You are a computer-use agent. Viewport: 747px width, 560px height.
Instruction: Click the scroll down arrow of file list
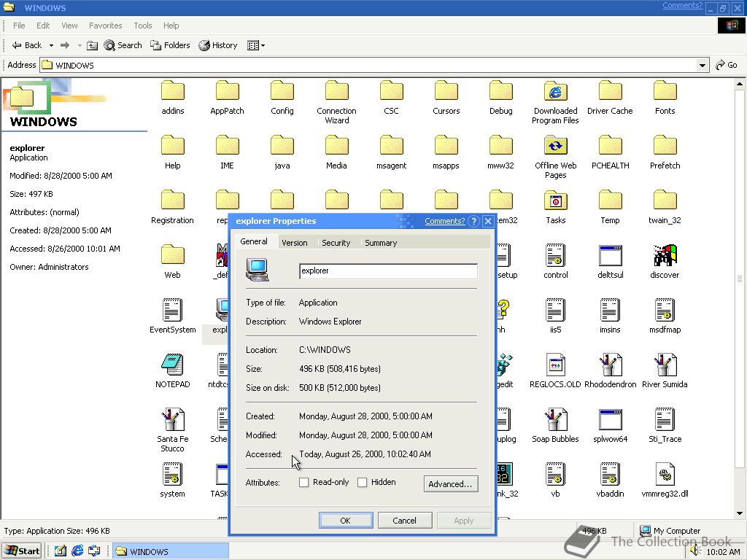(740, 514)
